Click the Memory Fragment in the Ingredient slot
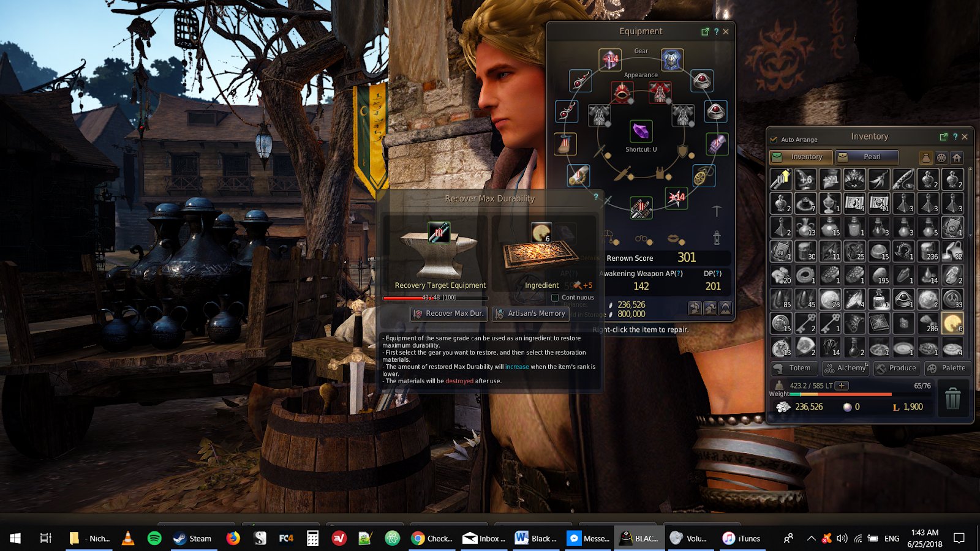Viewport: 980px width, 551px height. click(x=541, y=233)
